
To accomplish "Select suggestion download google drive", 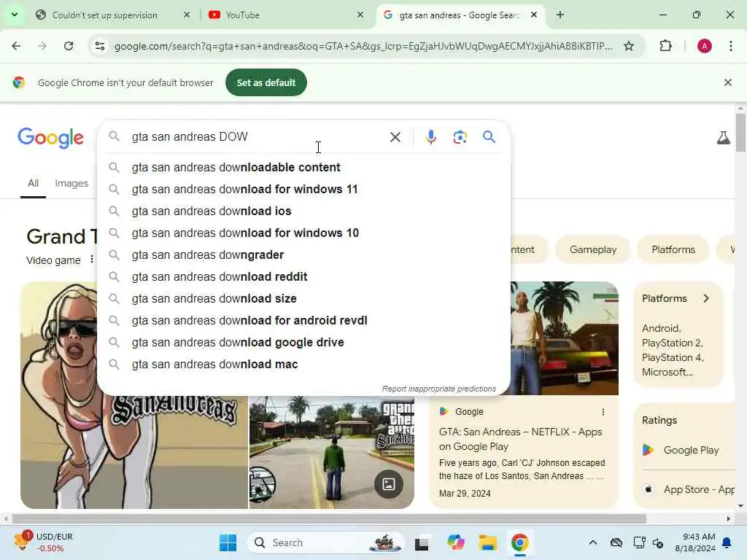I will (x=303, y=343).
